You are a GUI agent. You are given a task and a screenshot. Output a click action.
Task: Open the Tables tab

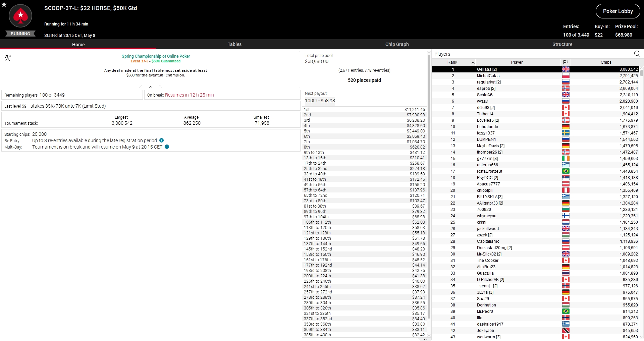point(234,44)
